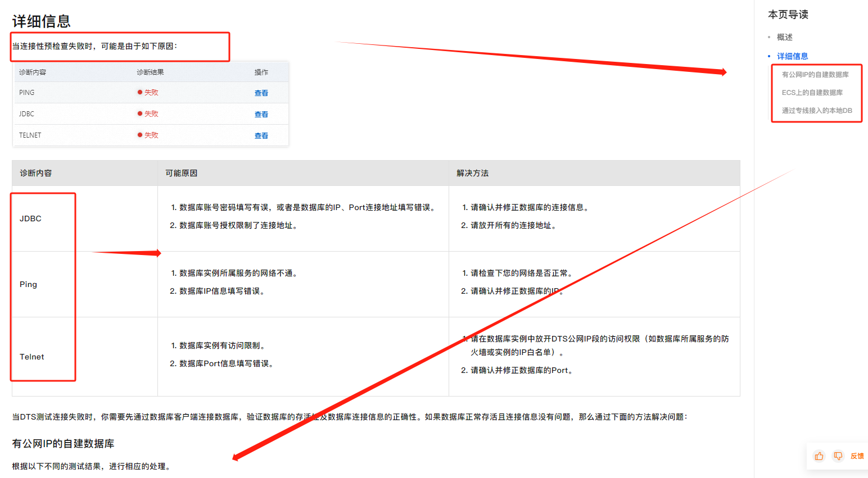Click the thumbs-up icon
This screenshot has height=478, width=868.
click(819, 456)
